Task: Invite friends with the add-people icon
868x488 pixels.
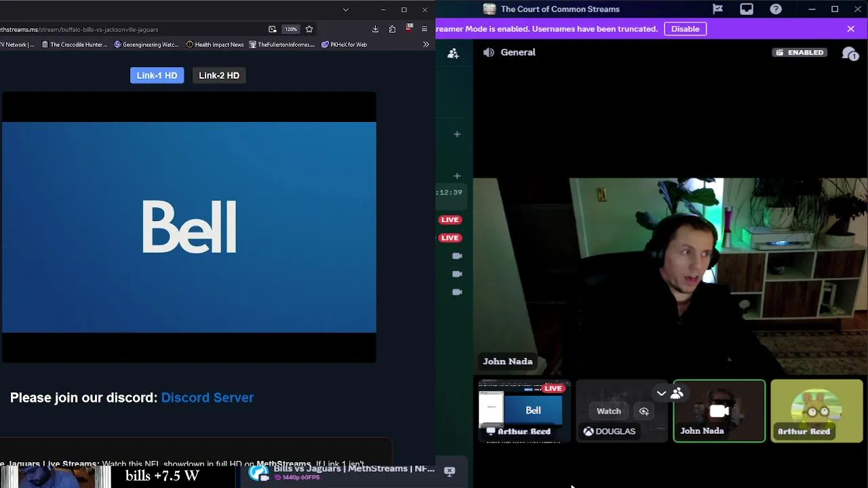Action: (x=454, y=53)
